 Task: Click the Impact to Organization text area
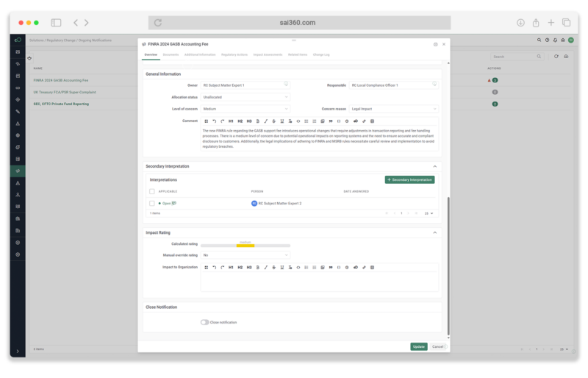pos(319,282)
